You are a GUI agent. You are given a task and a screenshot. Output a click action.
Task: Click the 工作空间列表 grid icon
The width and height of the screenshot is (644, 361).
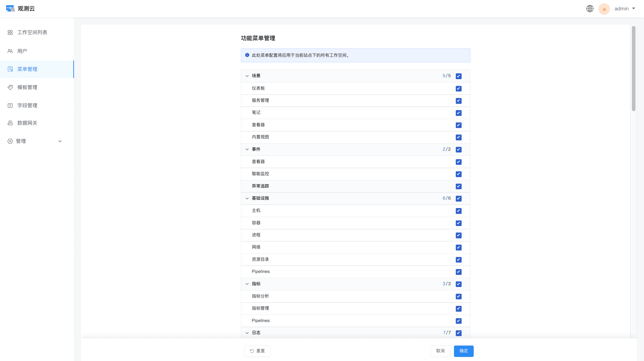[x=10, y=33]
